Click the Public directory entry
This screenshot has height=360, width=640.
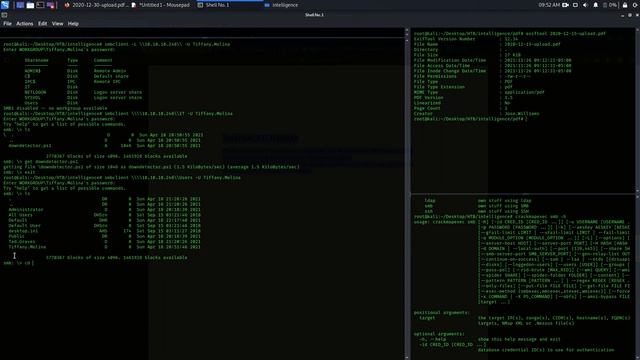point(16,236)
